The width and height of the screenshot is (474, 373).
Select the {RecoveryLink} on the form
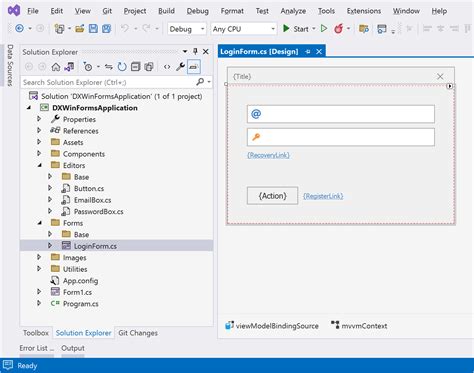[x=268, y=155]
